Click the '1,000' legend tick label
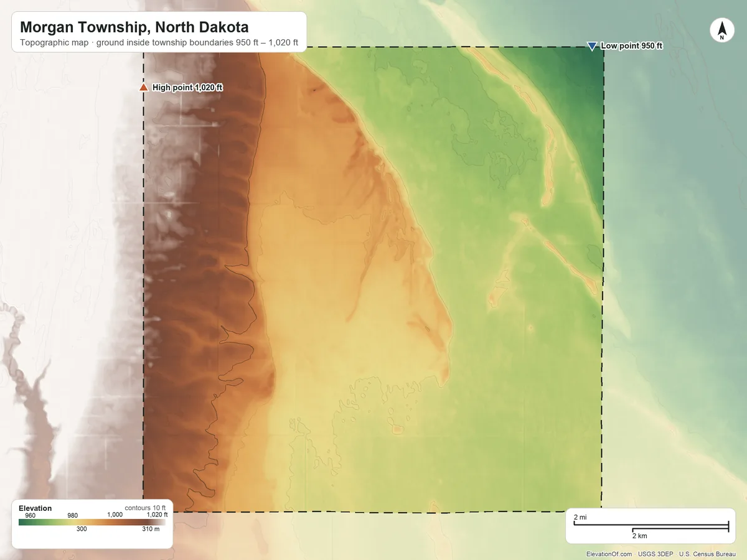 (x=115, y=515)
